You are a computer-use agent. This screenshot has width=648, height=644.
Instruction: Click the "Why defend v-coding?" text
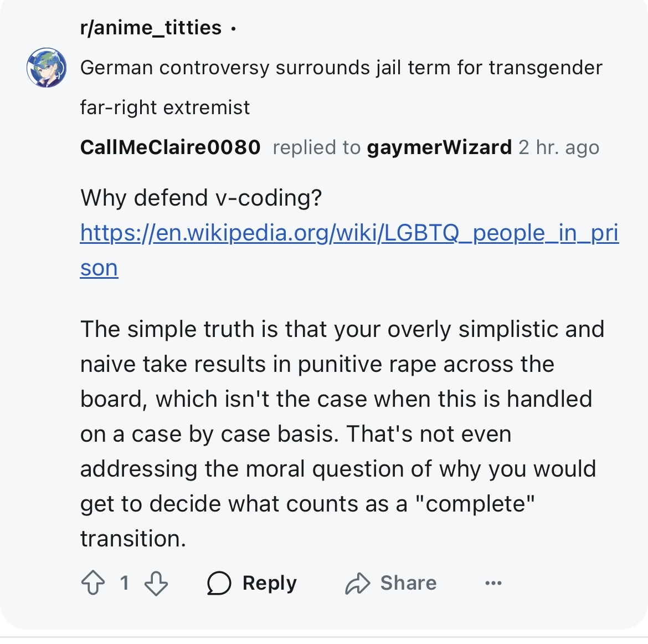coord(201,198)
